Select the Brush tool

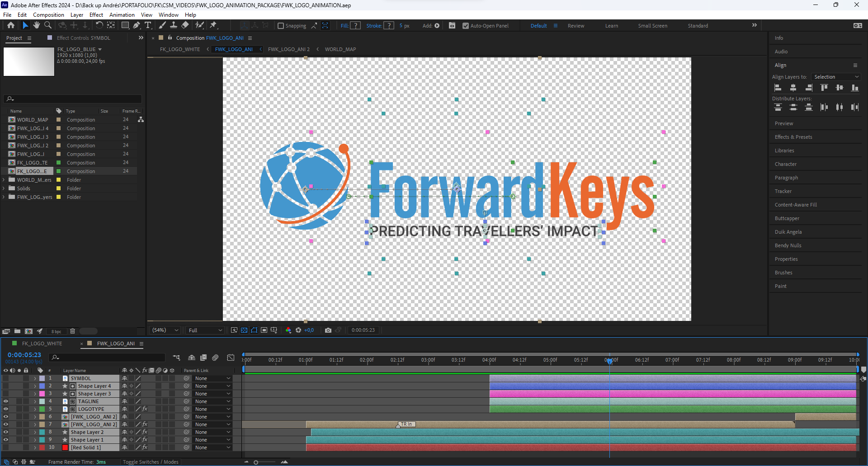click(x=162, y=25)
